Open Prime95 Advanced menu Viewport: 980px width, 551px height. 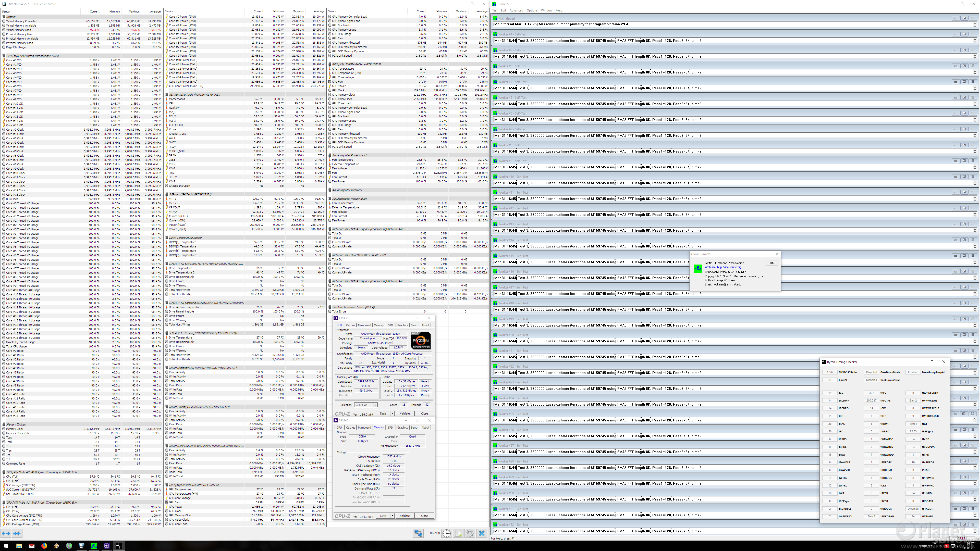click(516, 10)
